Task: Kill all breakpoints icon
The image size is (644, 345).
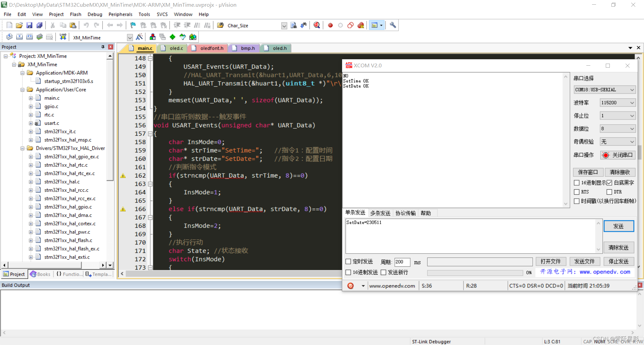Action: click(361, 25)
